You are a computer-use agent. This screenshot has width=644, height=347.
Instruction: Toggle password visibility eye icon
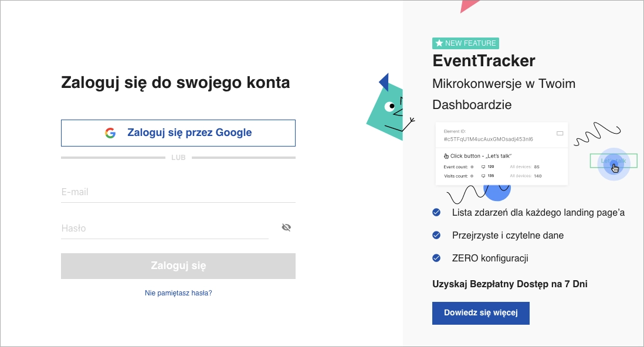[286, 227]
